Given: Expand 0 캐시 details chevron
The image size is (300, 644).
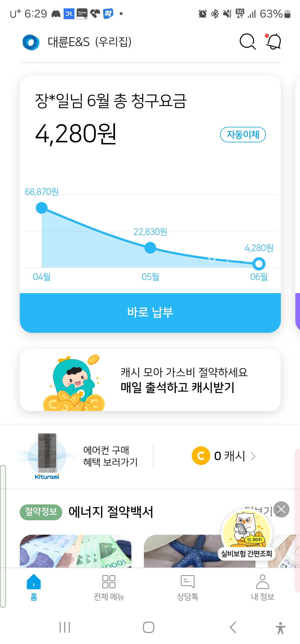Looking at the screenshot, I should point(253,456).
